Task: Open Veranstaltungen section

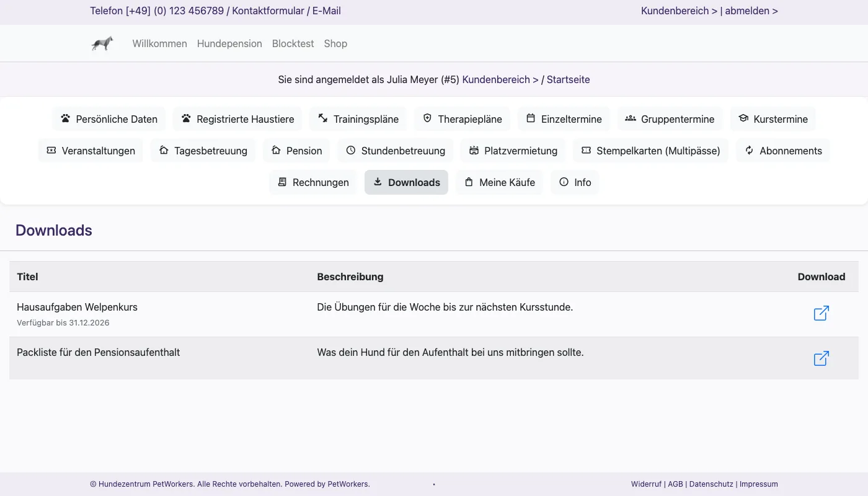Action: point(91,151)
